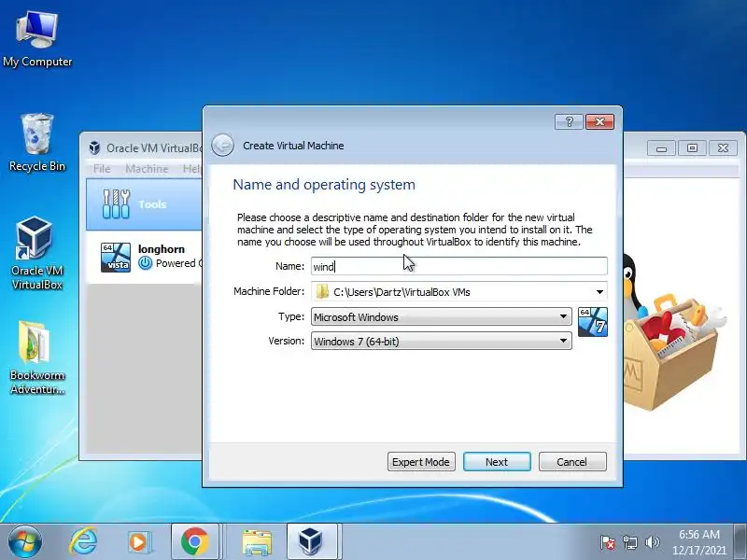This screenshot has height=560, width=747.
Task: Minimize the Oracle VM VirtualBox Manager window
Action: [661, 148]
